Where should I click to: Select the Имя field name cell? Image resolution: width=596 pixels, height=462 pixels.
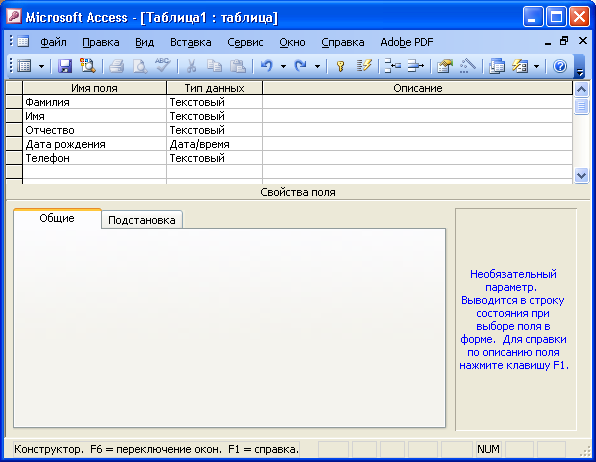(x=94, y=116)
